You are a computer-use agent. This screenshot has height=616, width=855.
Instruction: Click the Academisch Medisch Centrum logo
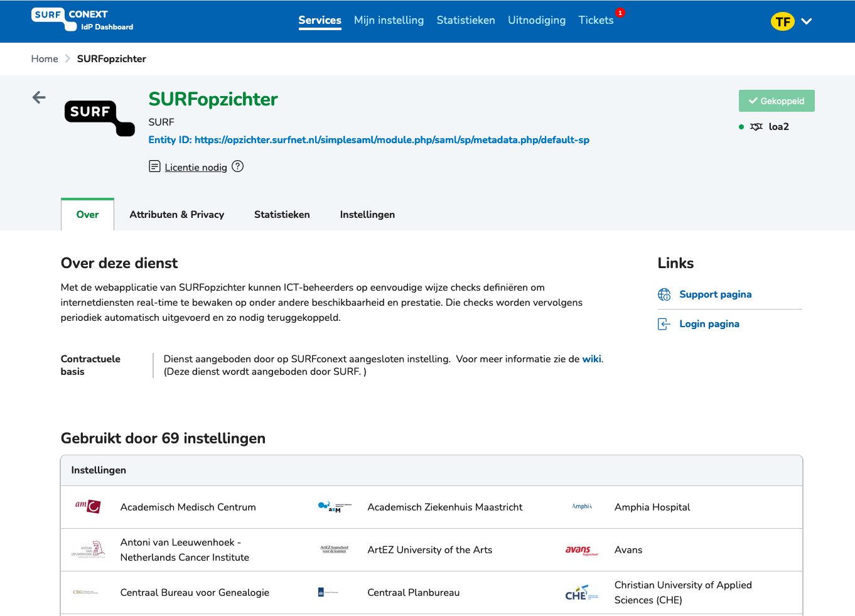click(x=88, y=506)
